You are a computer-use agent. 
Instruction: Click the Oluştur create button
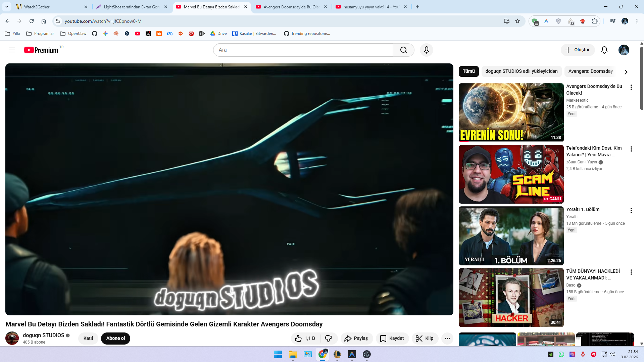pos(578,50)
